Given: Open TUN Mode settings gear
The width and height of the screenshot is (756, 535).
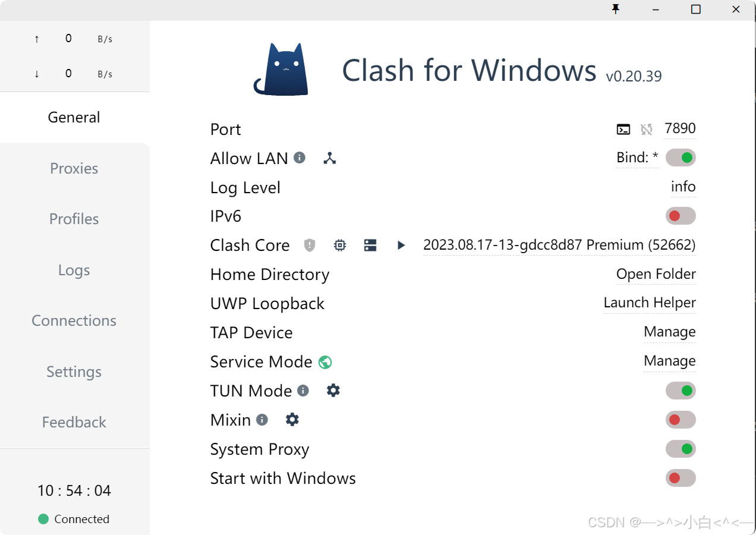Looking at the screenshot, I should (333, 391).
